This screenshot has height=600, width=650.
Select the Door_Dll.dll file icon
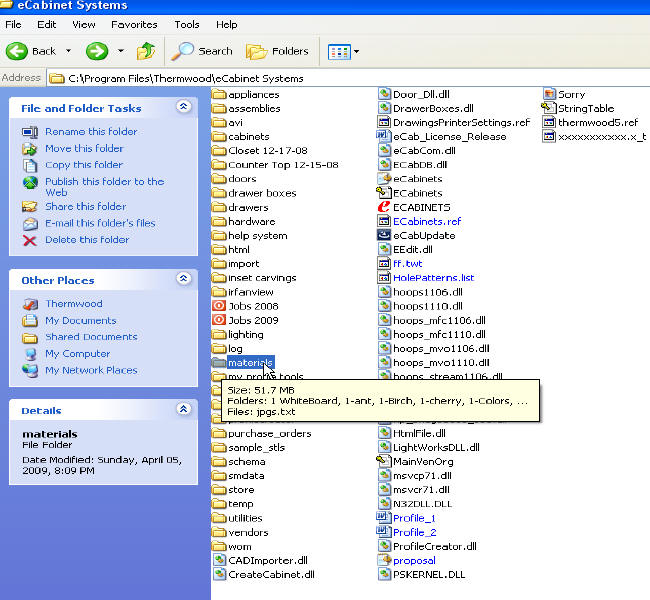384,94
